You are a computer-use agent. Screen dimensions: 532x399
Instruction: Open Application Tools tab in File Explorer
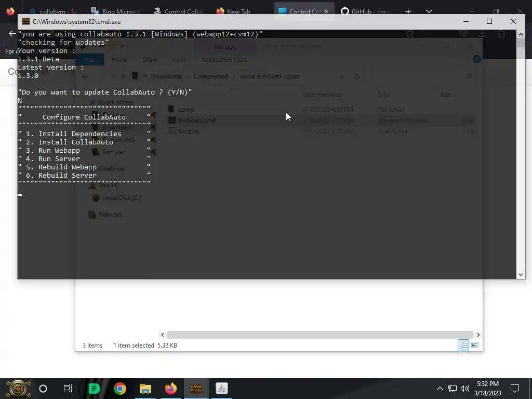click(x=224, y=60)
